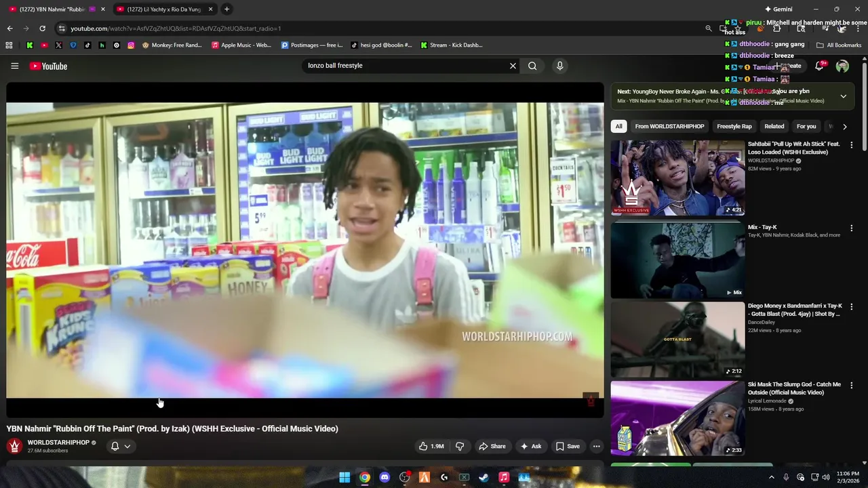868x488 pixels.
Task: Show more filter chips with the right arrow
Action: click(x=844, y=126)
